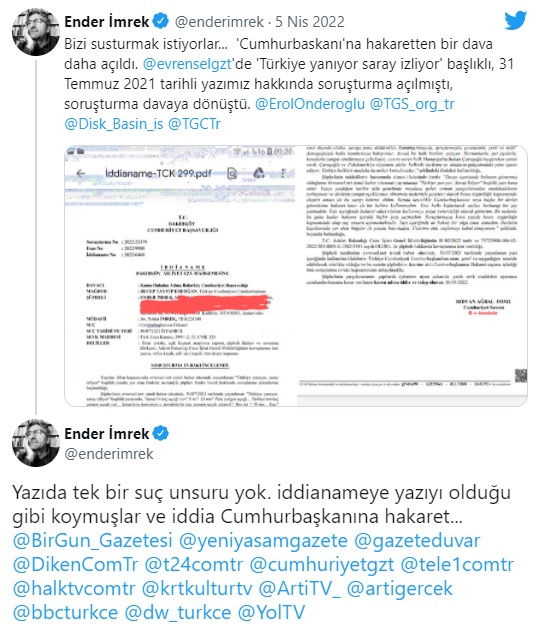Open the indictment document image on the left
This screenshot has width=540, height=629.
pos(180,276)
